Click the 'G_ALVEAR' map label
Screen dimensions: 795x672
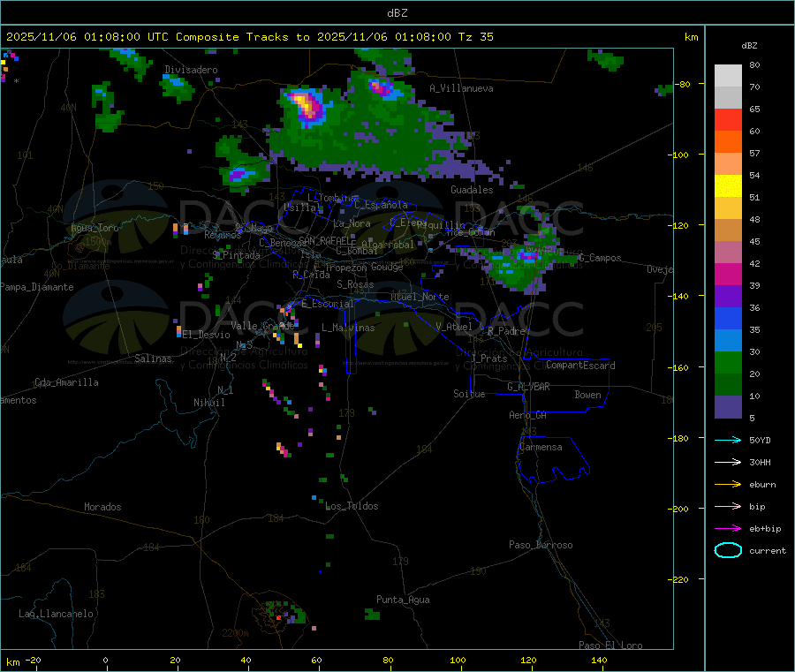click(528, 387)
